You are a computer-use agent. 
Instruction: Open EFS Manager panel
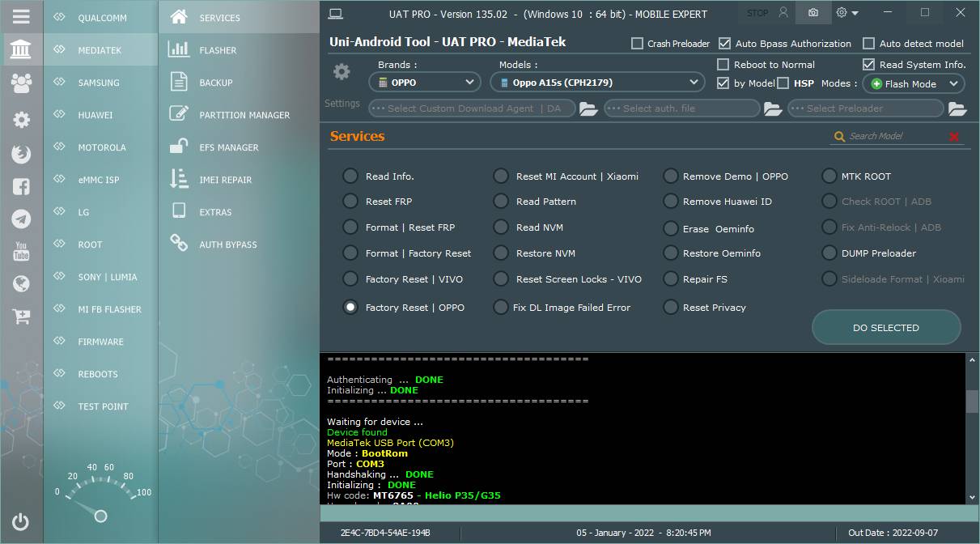point(239,147)
